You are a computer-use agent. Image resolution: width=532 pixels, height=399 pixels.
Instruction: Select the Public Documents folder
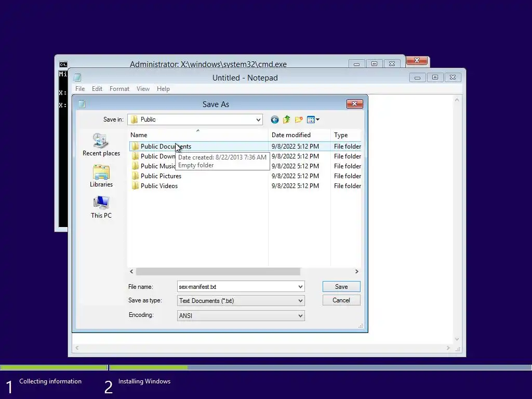coord(166,146)
